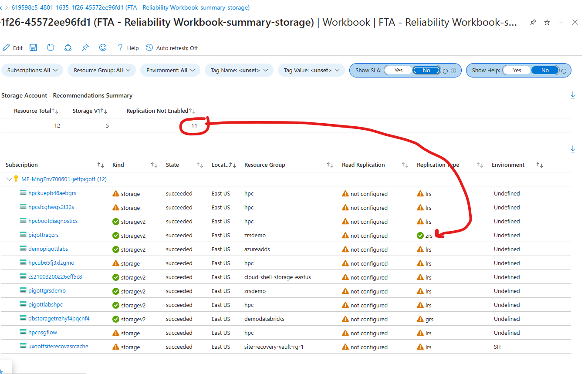Toggle Auto refresh setting from Off
Screen dimensions: 588x374
click(x=172, y=48)
